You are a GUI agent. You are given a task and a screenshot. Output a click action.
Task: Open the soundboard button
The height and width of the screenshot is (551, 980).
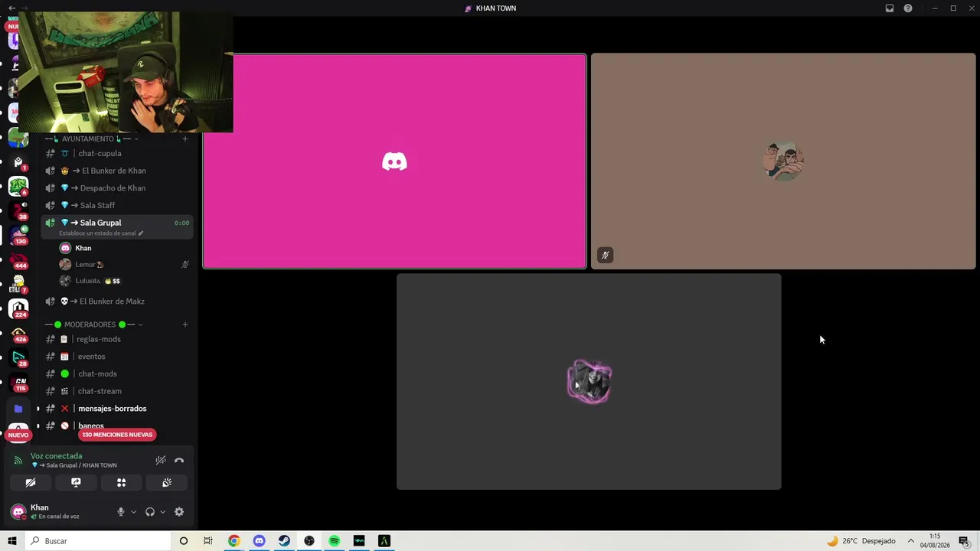166,483
